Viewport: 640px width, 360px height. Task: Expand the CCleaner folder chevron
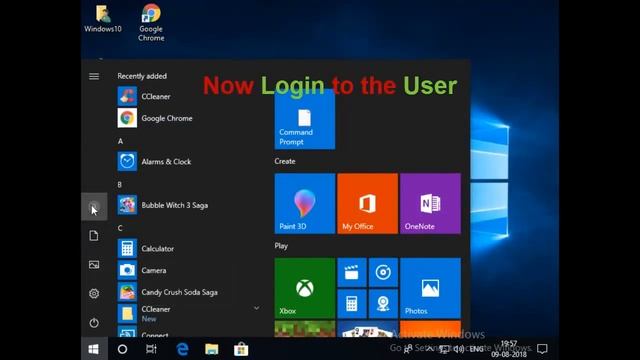(256, 308)
